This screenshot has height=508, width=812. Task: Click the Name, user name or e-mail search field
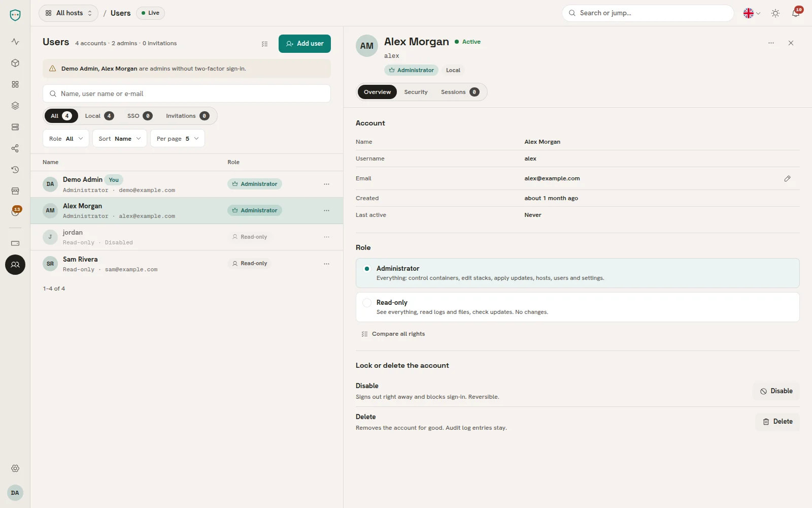point(187,93)
